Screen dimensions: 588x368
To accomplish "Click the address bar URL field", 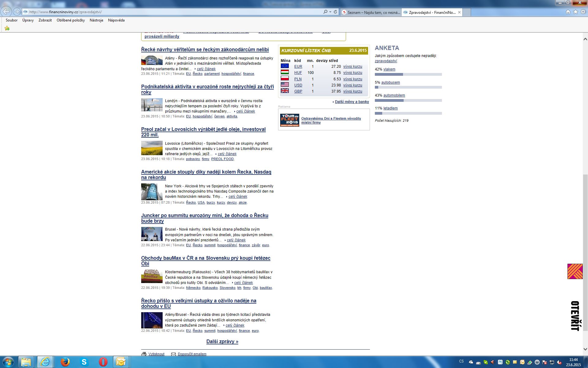I will [175, 12].
